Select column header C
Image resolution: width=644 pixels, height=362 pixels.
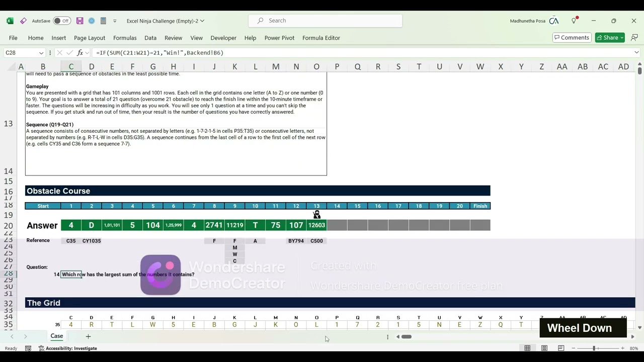click(x=71, y=66)
